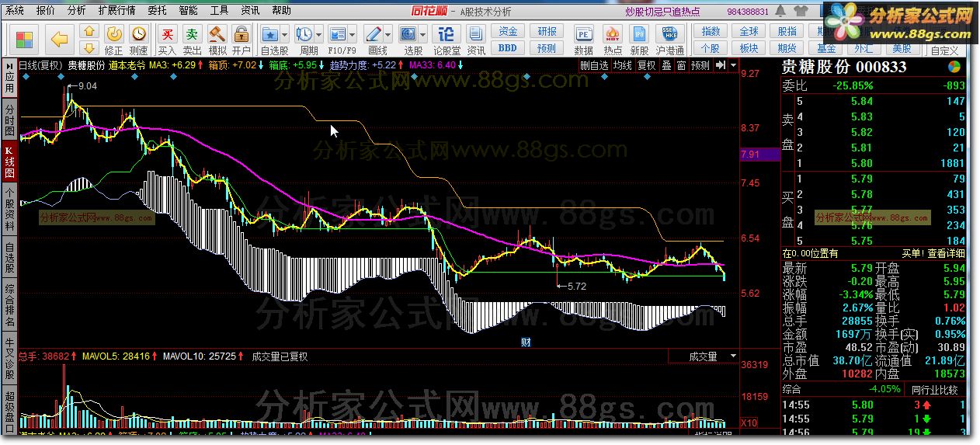Image resolution: width=980 pixels, height=445 pixels.
Task: Click the 修正 refresh icon
Action: click(x=113, y=35)
